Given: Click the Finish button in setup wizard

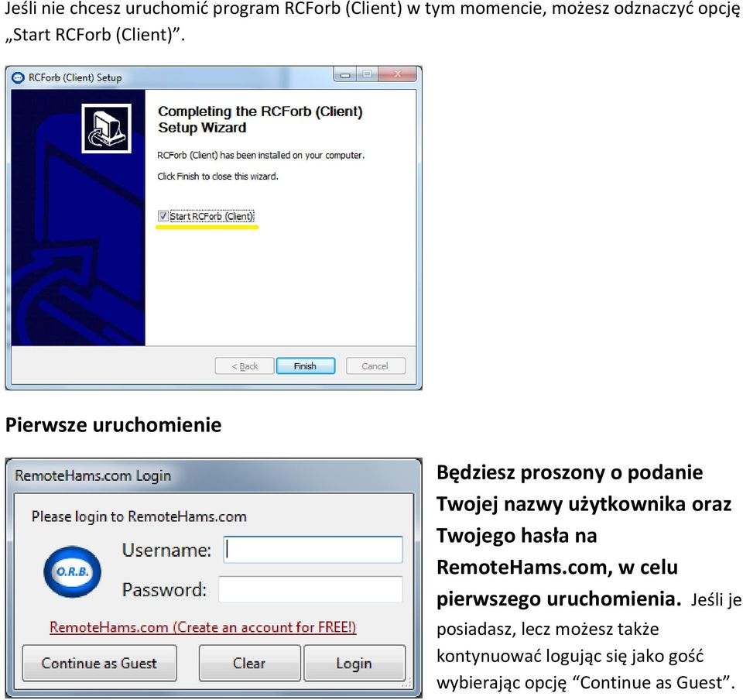Looking at the screenshot, I should point(306,366).
